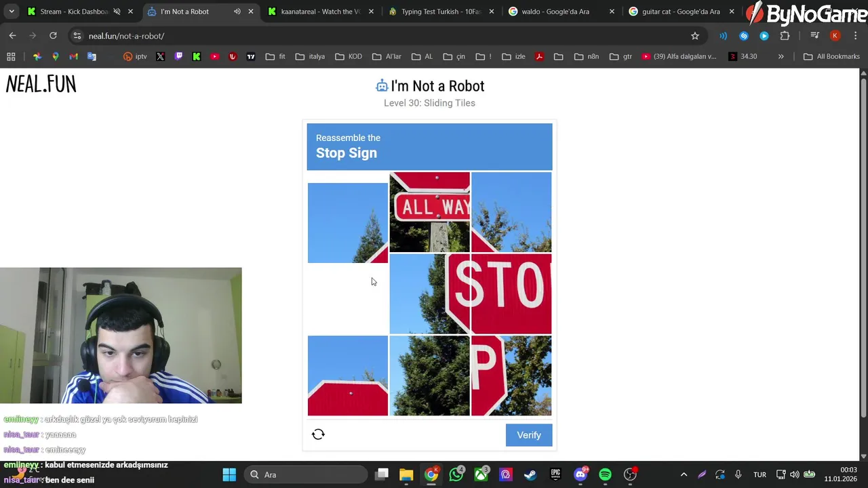
Task: Open the Windows Start menu
Action: click(229, 474)
